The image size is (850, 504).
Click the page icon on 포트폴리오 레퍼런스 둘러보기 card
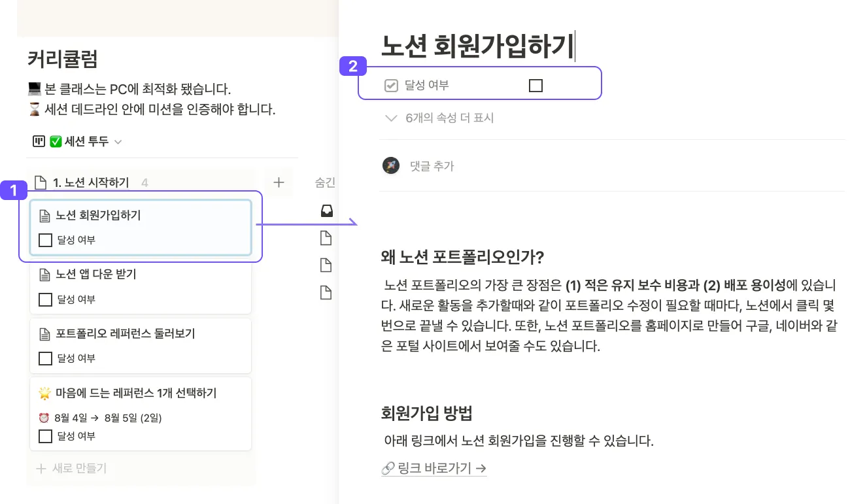pos(44,334)
